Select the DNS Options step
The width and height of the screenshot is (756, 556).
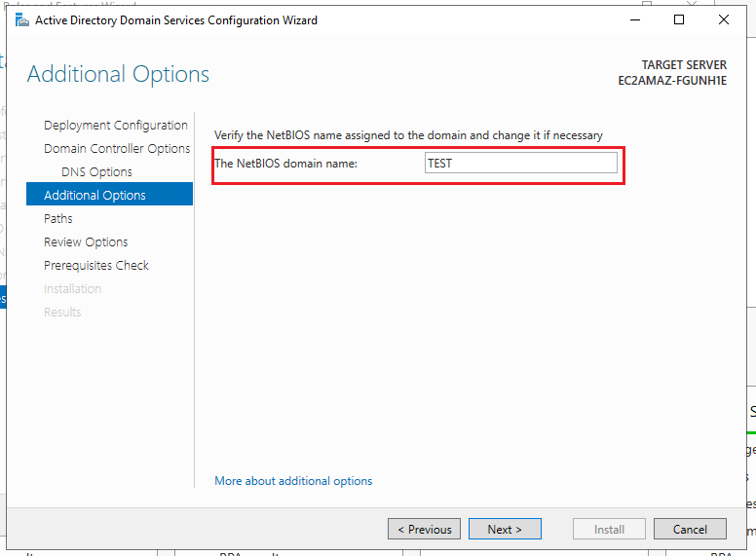[x=96, y=172]
